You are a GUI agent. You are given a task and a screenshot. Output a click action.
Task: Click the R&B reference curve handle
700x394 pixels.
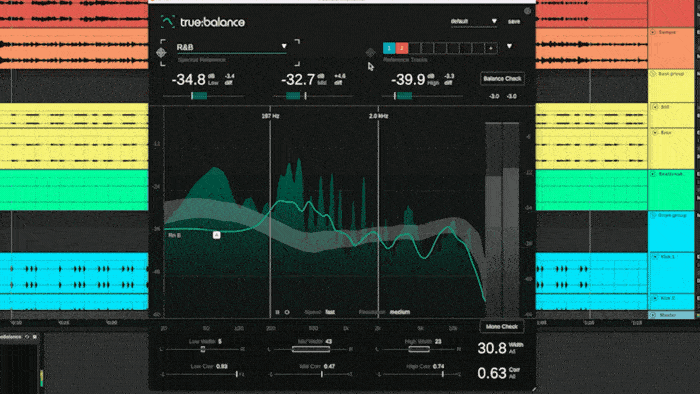click(217, 235)
